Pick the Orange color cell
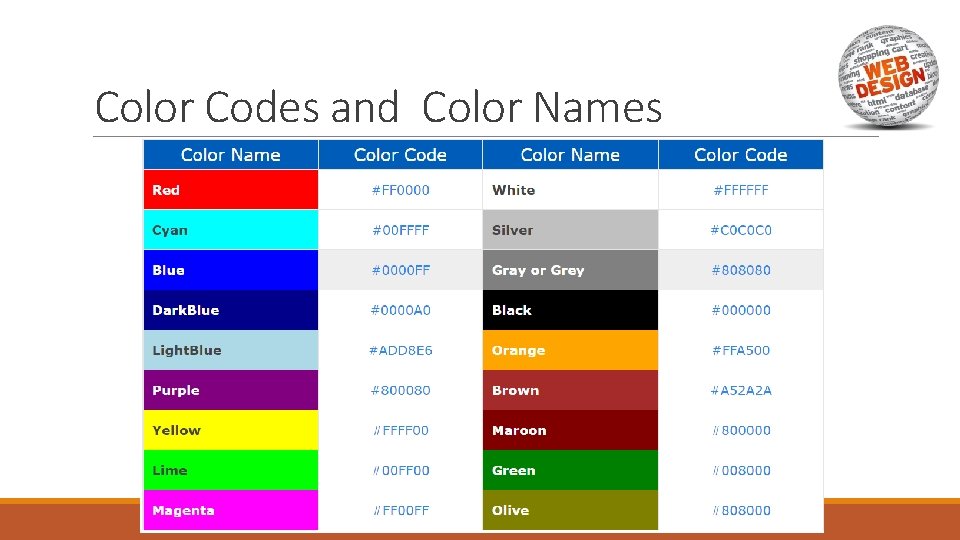Viewport: 960px width, 540px height. tap(571, 350)
